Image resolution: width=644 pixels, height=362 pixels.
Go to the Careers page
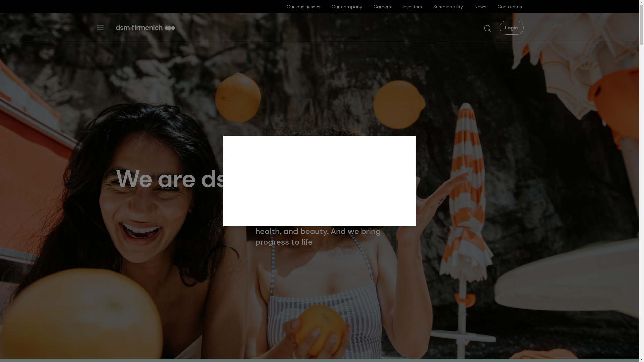pyautogui.click(x=382, y=7)
